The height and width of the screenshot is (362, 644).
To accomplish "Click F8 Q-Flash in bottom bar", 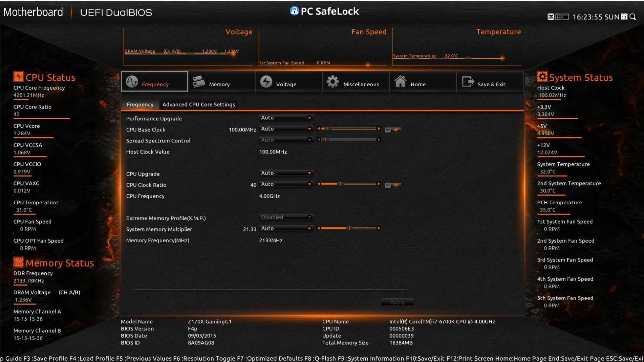I will 320,358.
